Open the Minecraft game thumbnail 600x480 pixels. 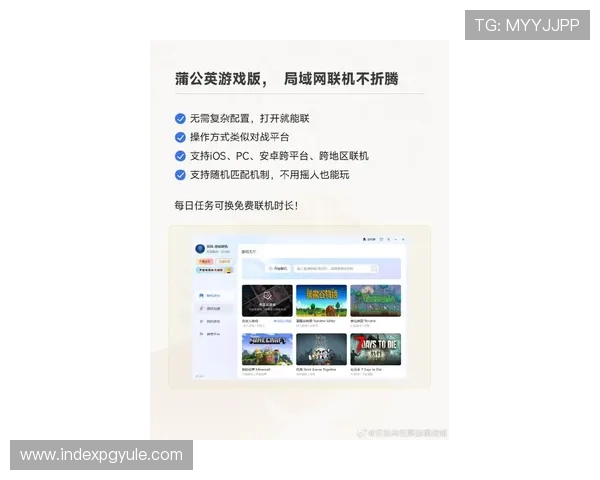267,349
